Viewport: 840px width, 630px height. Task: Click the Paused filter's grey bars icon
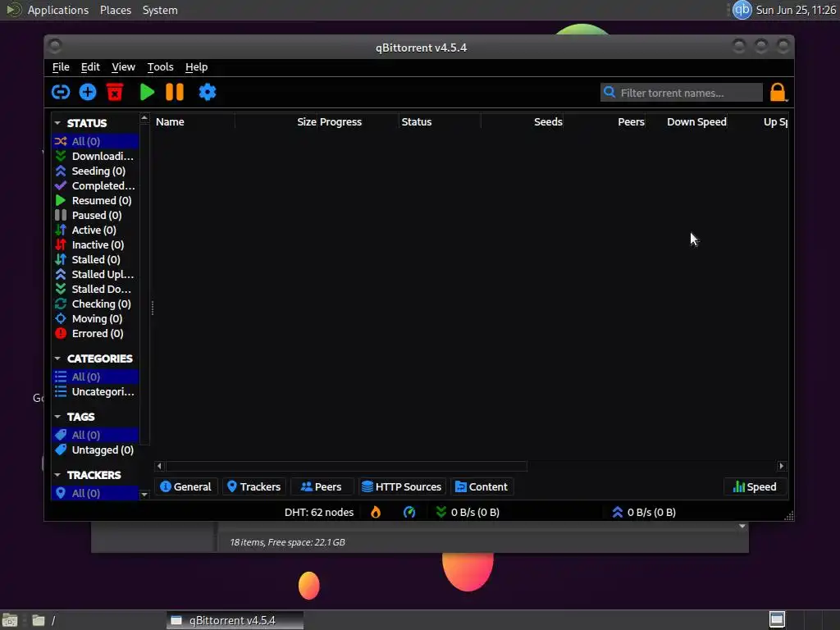tap(61, 216)
